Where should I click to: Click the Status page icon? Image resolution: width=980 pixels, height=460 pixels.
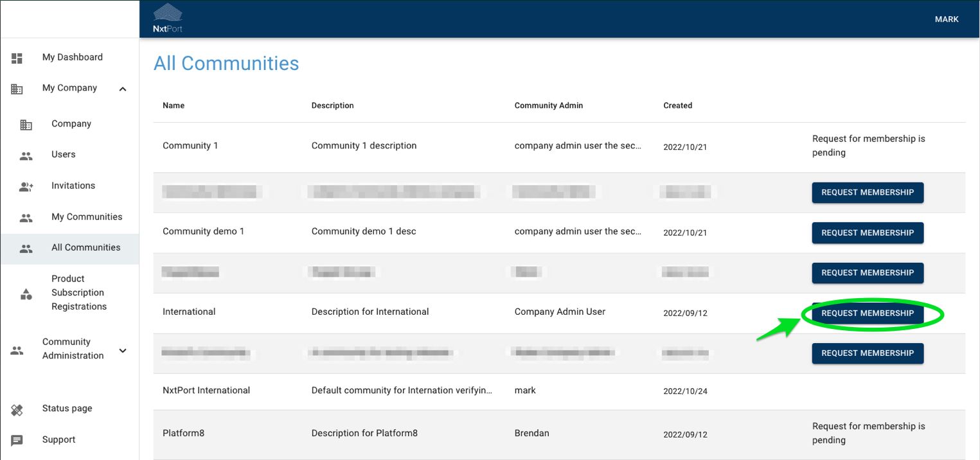[17, 409]
